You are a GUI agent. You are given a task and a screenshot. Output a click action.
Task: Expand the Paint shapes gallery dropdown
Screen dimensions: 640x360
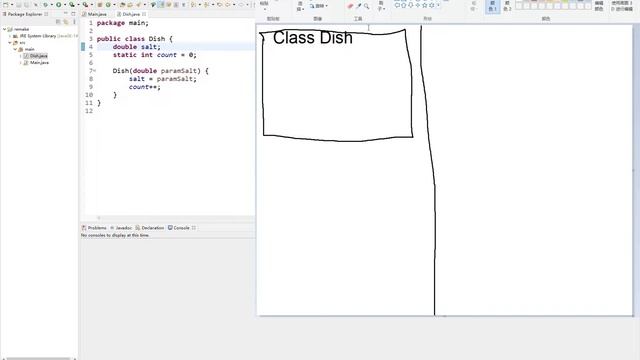pos(438,5)
